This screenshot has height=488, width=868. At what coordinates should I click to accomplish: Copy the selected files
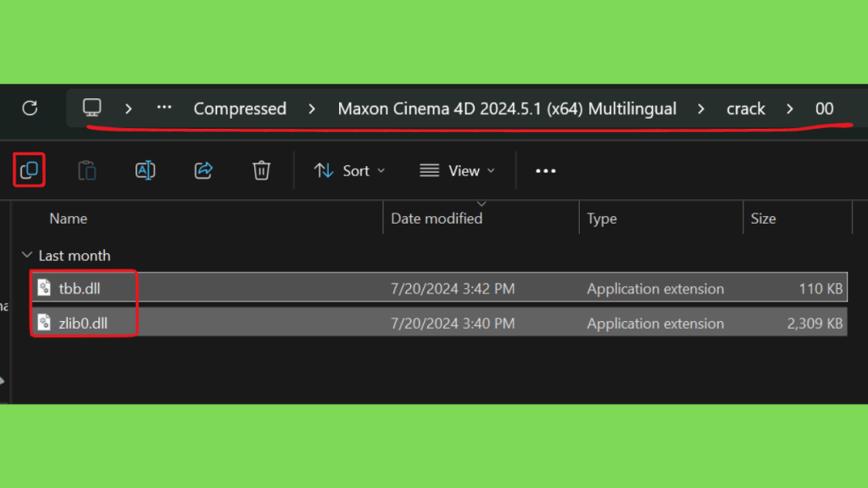(x=29, y=170)
